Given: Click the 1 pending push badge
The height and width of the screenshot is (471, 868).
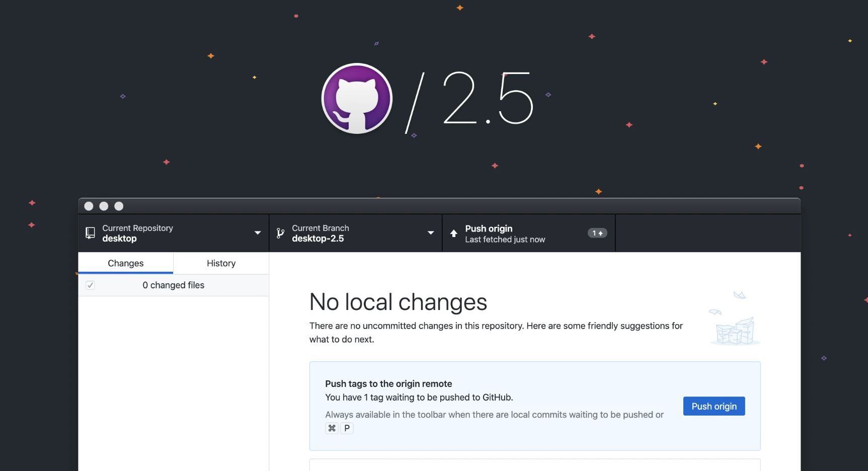Looking at the screenshot, I should point(597,233).
